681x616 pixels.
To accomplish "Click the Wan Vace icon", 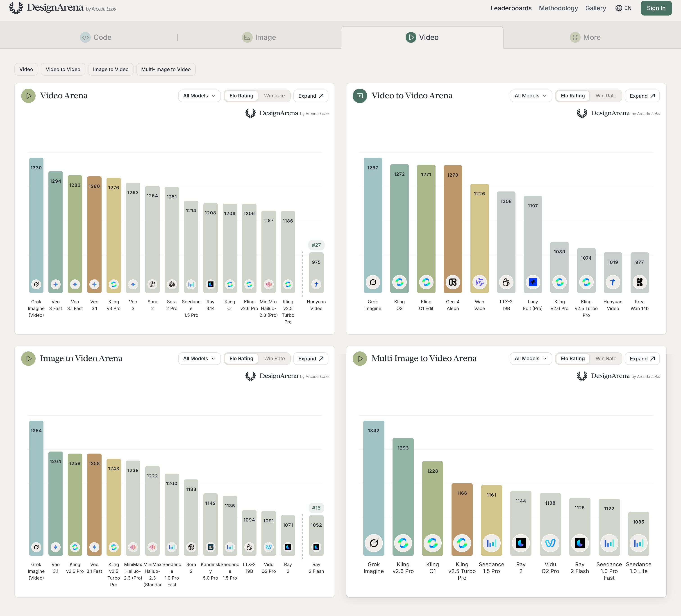I will coord(479,282).
